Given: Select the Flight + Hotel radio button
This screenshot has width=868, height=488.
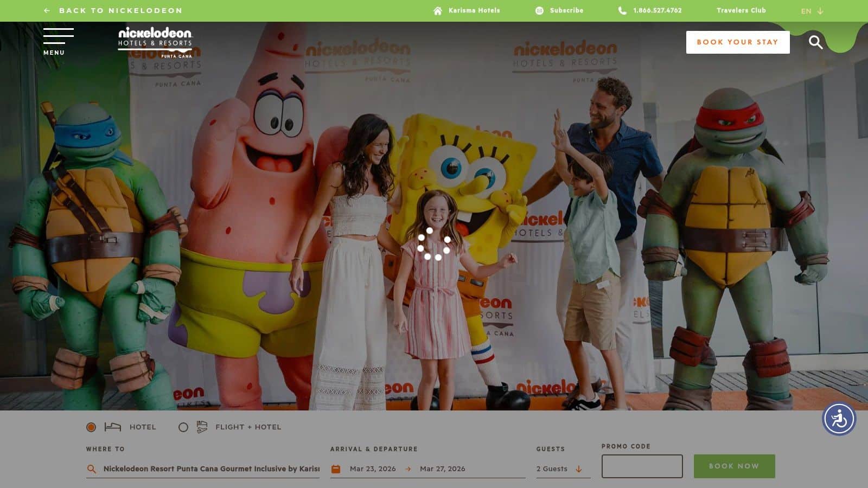Looking at the screenshot, I should tap(183, 427).
